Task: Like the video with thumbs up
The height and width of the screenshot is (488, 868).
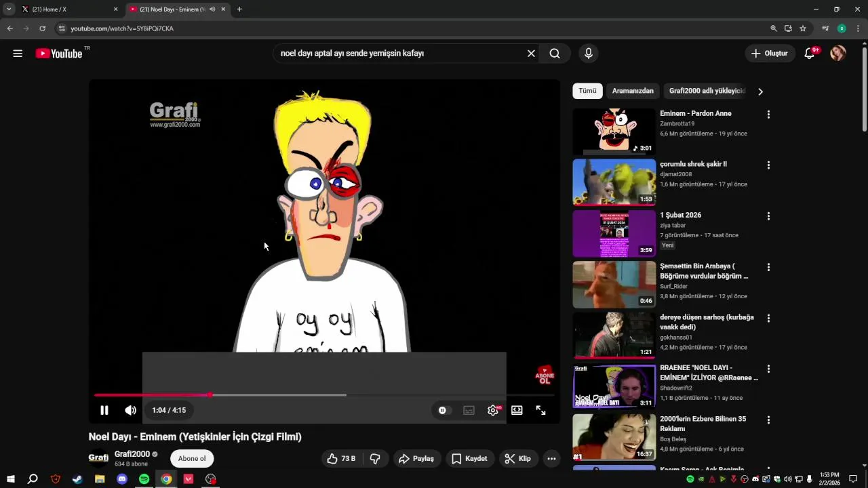Action: (342, 459)
